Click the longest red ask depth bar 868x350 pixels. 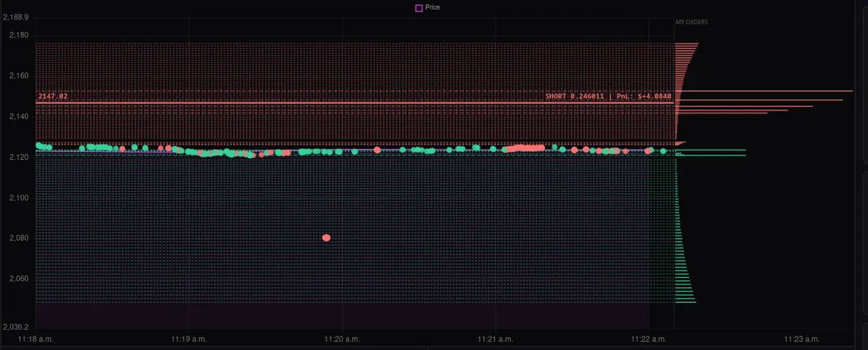tap(764, 90)
